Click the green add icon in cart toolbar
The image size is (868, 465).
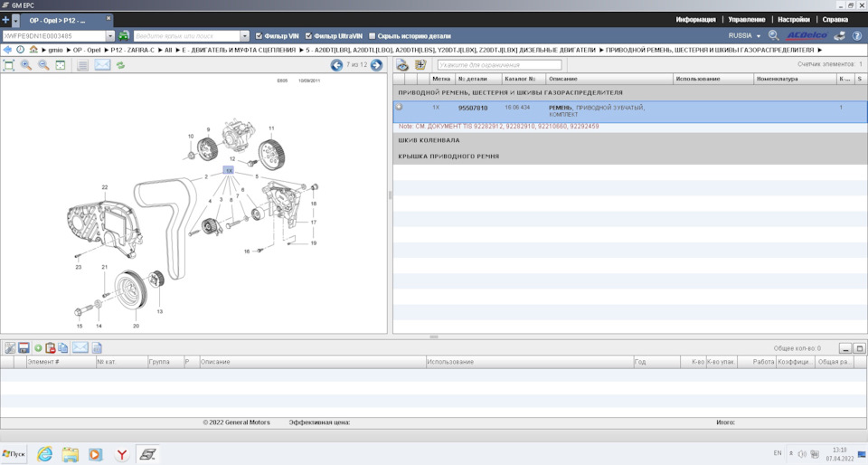[x=38, y=348]
